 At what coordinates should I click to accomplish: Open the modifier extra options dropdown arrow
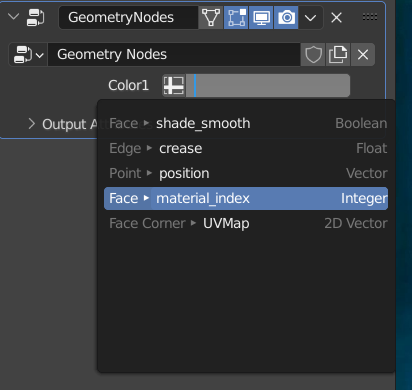point(311,17)
